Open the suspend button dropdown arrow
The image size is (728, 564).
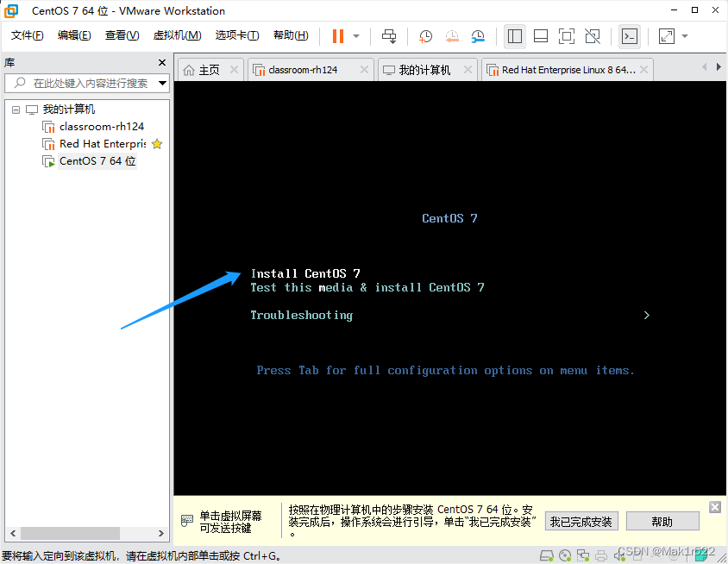(354, 36)
